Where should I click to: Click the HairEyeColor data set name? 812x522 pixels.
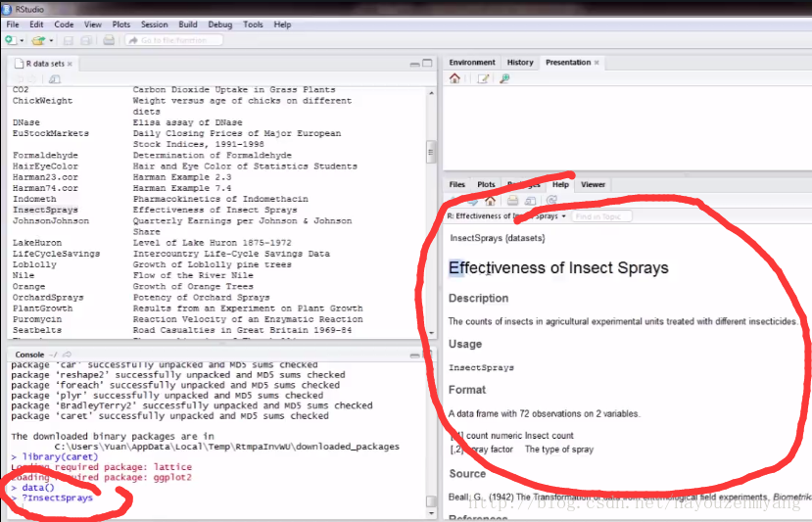click(x=45, y=166)
